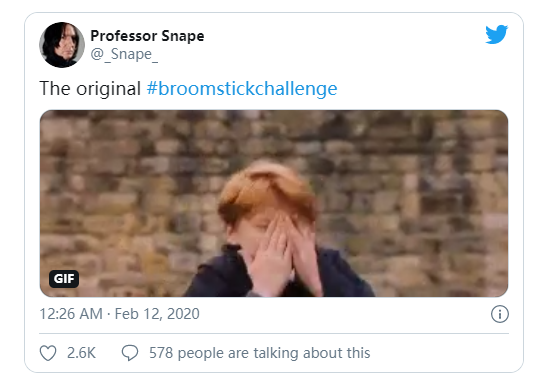The height and width of the screenshot is (384, 550).
Task: Open the tweet timestamp 12:26 AM
Action: (71, 314)
